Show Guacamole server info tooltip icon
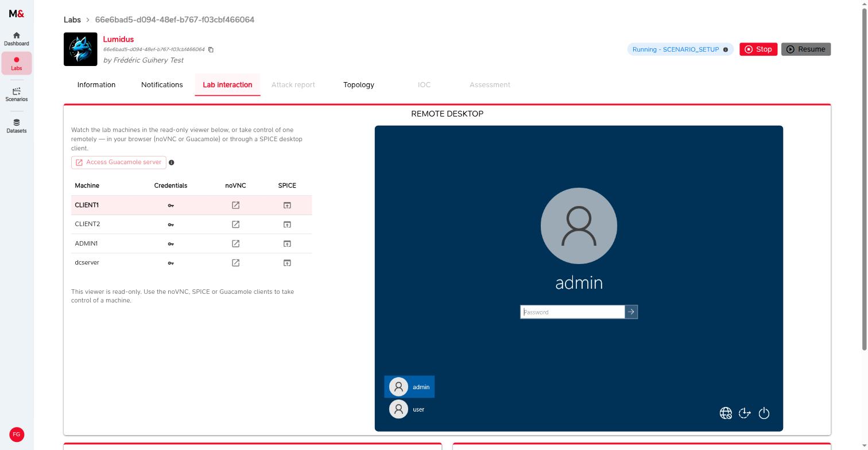The image size is (868, 450). pyautogui.click(x=171, y=162)
